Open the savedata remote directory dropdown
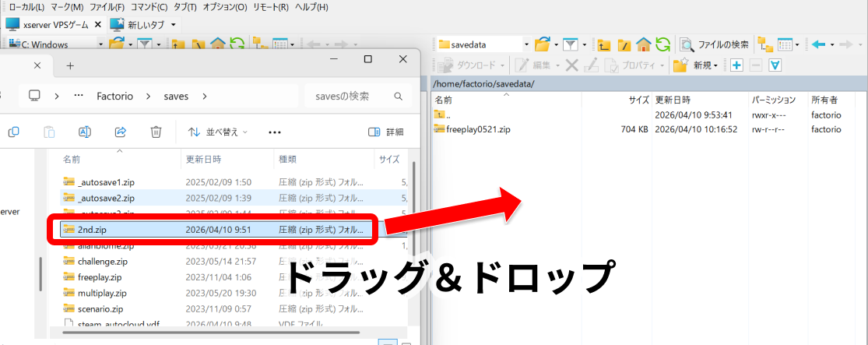Image resolution: width=868 pixels, height=345 pixels. [x=527, y=45]
